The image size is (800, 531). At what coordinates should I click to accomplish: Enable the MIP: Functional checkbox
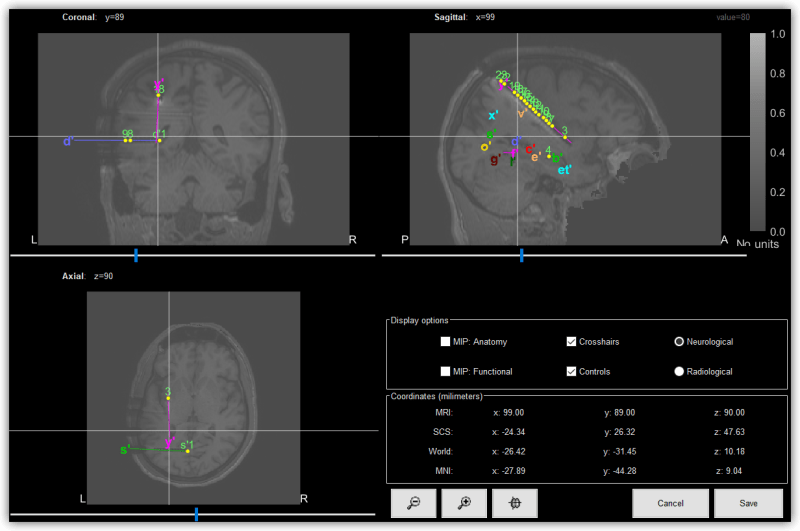445,371
